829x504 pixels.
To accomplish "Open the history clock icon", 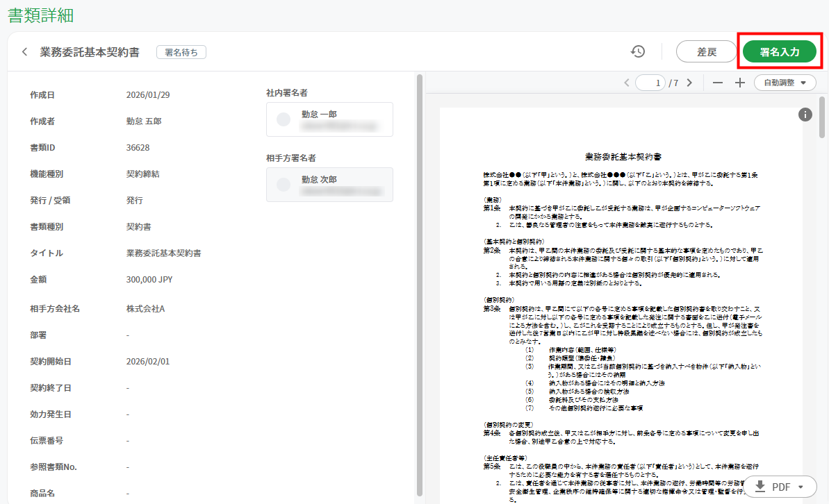I will (x=638, y=52).
